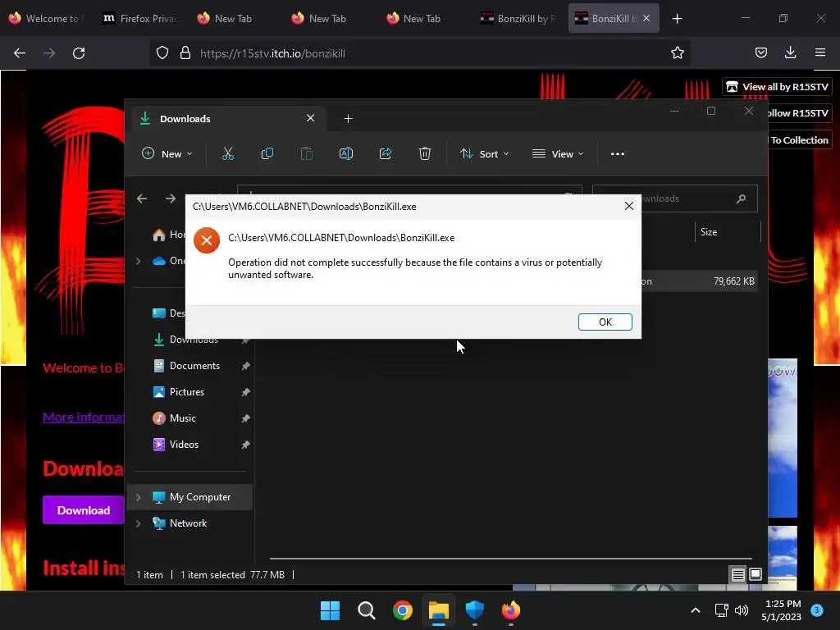
Task: Click the Cut icon in Explorer toolbar
Action: coord(228,153)
